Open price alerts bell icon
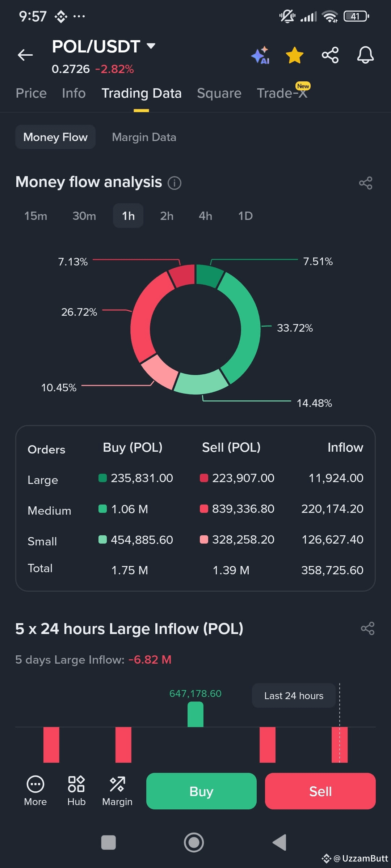The height and width of the screenshot is (868, 391). point(365,55)
